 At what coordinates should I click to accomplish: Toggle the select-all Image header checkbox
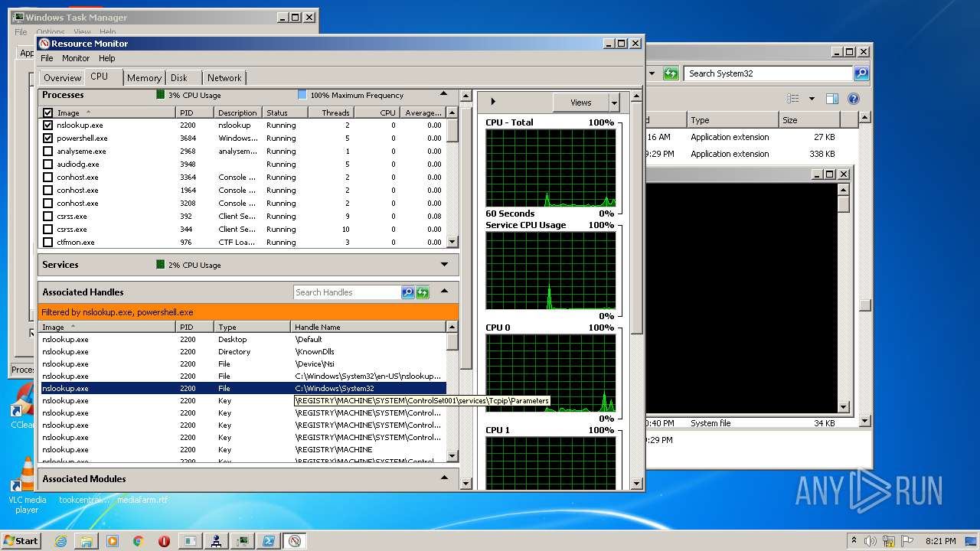48,112
